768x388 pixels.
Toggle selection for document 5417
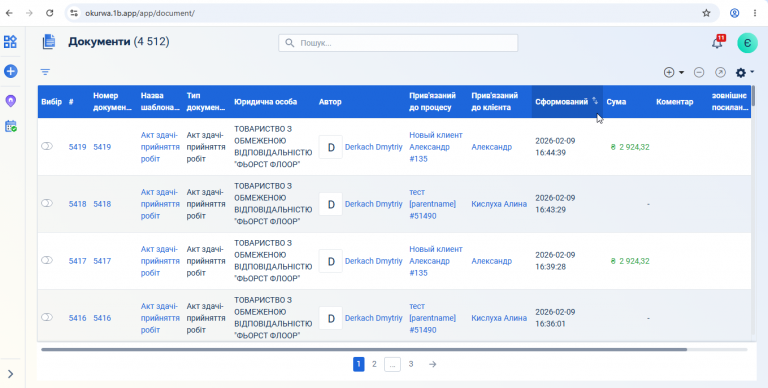pyautogui.click(x=47, y=260)
